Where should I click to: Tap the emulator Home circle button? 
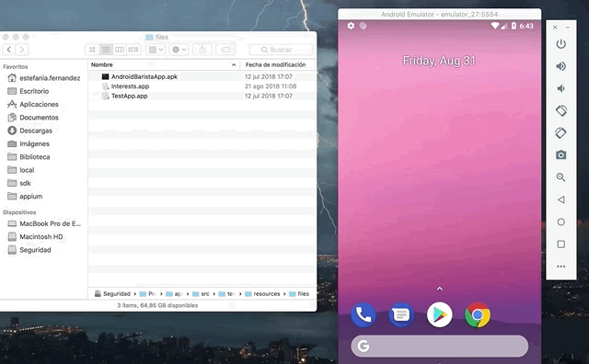click(x=560, y=222)
